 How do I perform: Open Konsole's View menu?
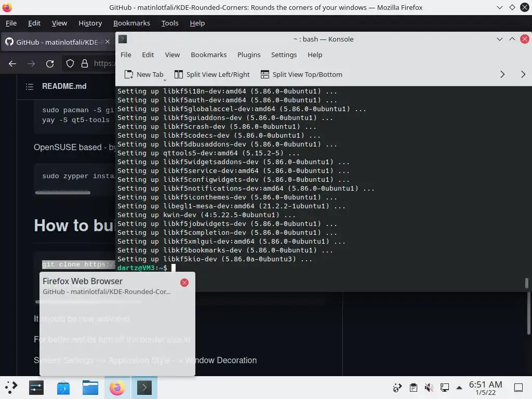172,55
